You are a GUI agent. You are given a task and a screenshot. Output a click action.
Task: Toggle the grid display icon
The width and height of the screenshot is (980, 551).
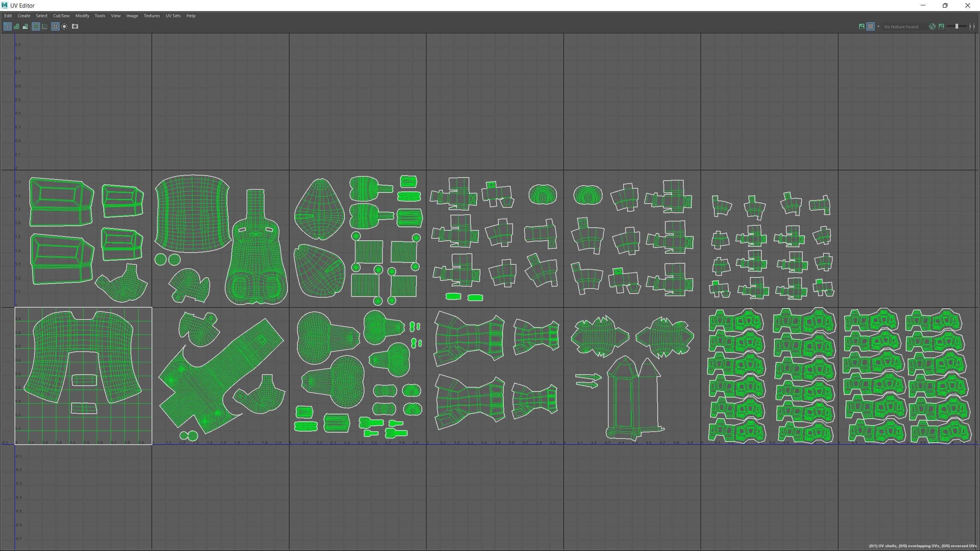click(56, 26)
